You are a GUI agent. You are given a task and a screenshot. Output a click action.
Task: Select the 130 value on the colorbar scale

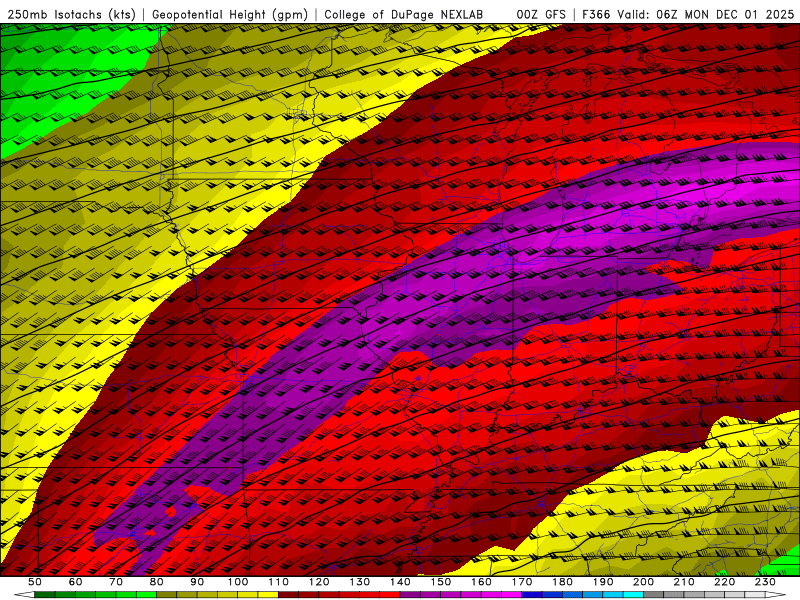[359, 582]
